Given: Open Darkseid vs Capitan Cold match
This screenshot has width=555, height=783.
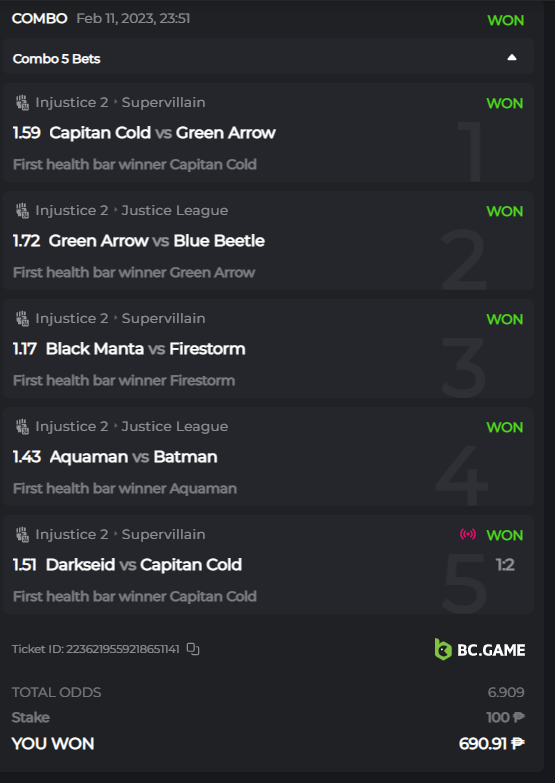Looking at the screenshot, I should click(144, 564).
